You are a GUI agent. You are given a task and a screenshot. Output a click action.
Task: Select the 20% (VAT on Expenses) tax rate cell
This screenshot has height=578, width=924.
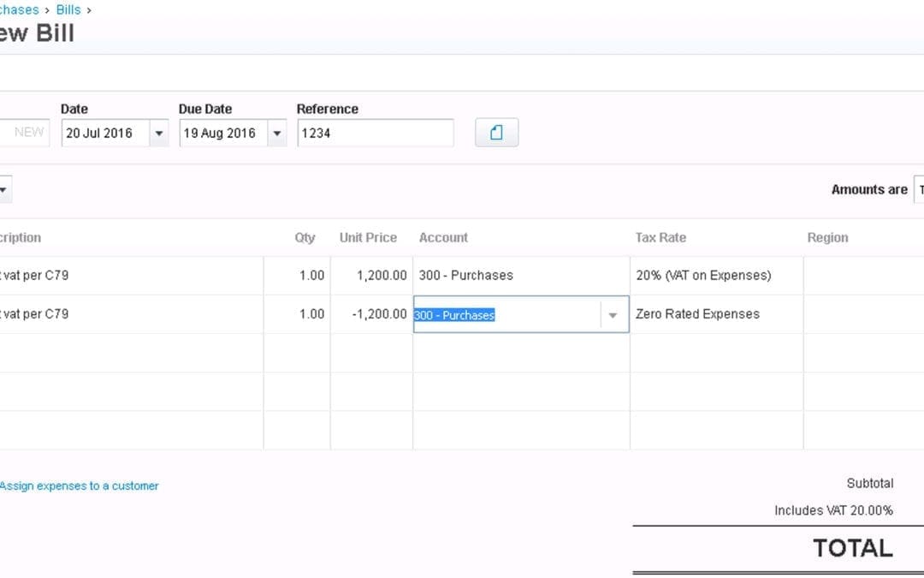(717, 276)
